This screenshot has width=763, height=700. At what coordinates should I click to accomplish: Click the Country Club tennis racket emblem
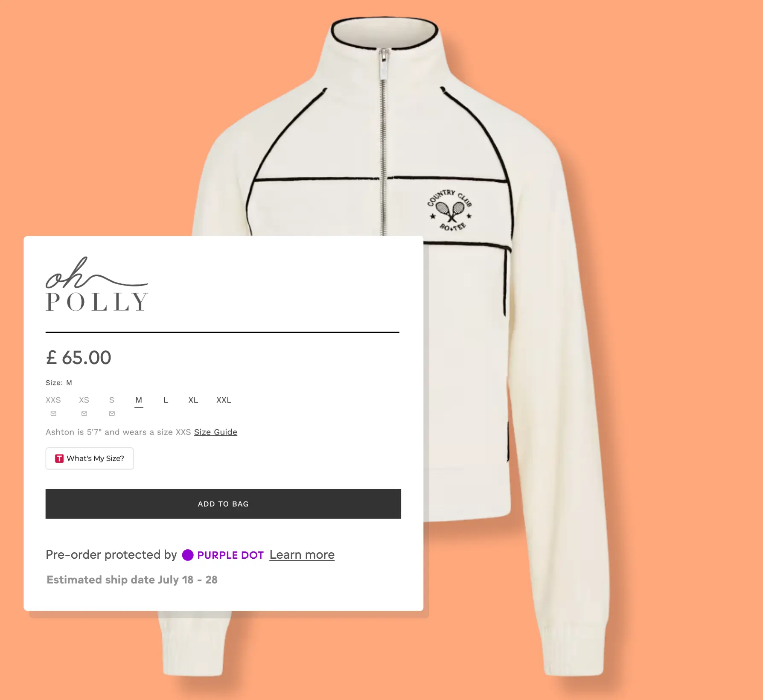[x=450, y=210]
